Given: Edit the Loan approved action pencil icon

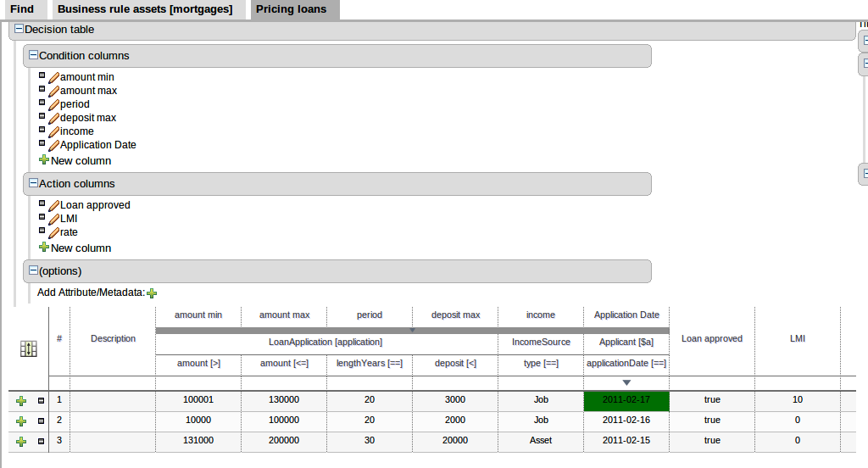Looking at the screenshot, I should tap(53, 205).
